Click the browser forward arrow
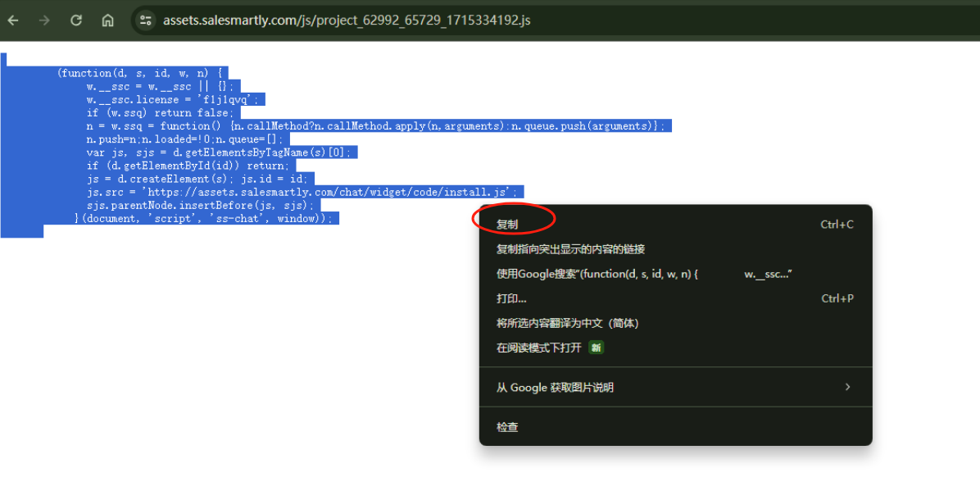The height and width of the screenshot is (500, 980). (44, 20)
